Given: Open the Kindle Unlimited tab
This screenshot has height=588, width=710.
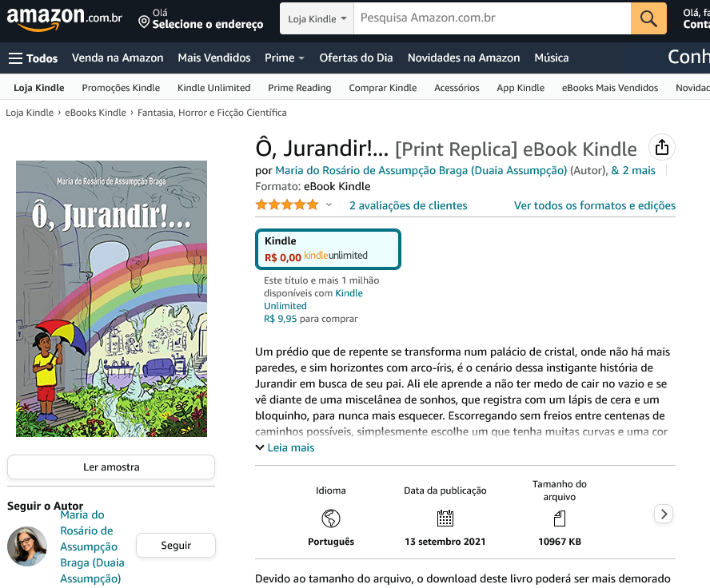Looking at the screenshot, I should pos(213,88).
